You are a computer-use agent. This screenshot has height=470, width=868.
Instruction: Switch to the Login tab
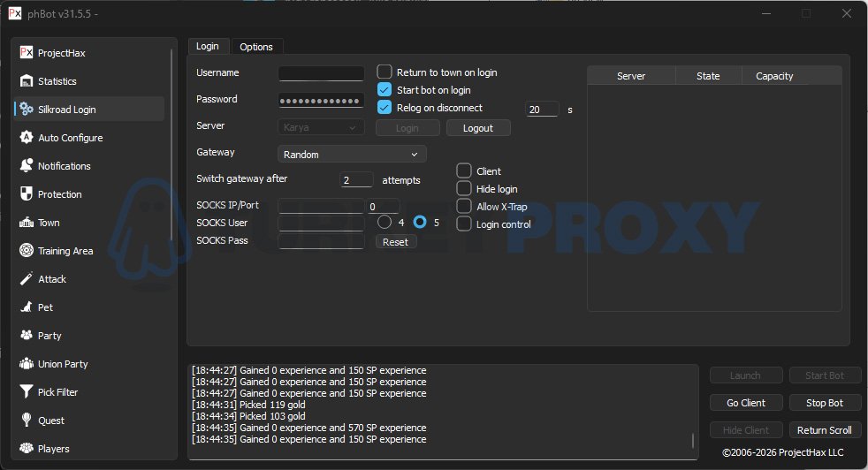point(208,46)
